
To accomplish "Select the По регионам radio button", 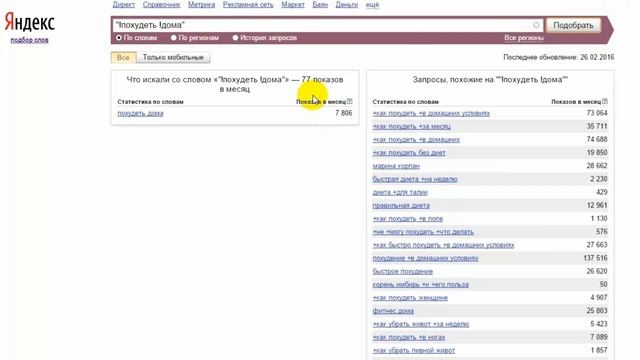I will point(174,38).
